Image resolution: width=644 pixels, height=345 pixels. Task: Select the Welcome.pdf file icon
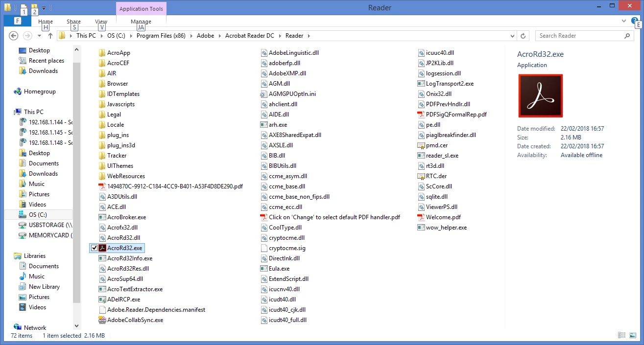pyautogui.click(x=421, y=217)
